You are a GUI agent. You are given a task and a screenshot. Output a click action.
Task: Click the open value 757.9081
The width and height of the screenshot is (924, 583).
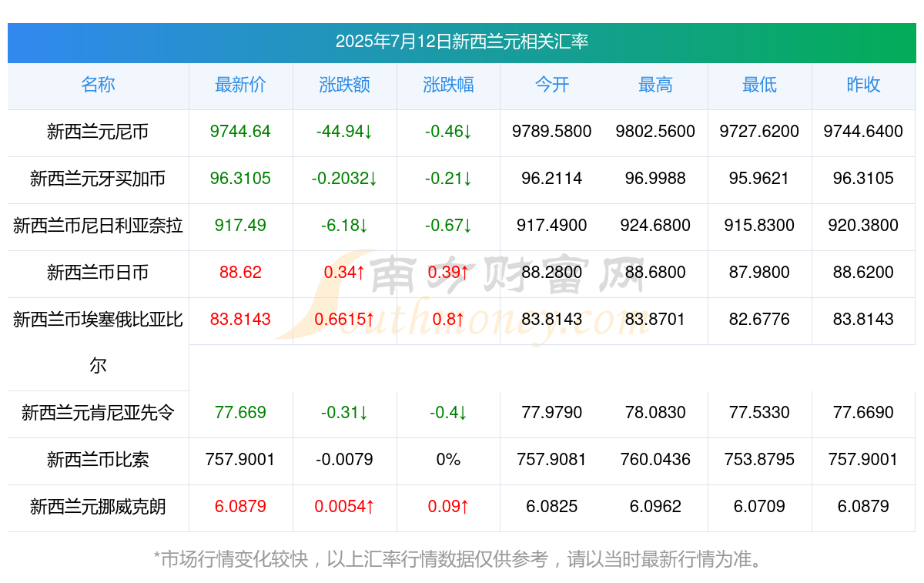click(x=552, y=460)
